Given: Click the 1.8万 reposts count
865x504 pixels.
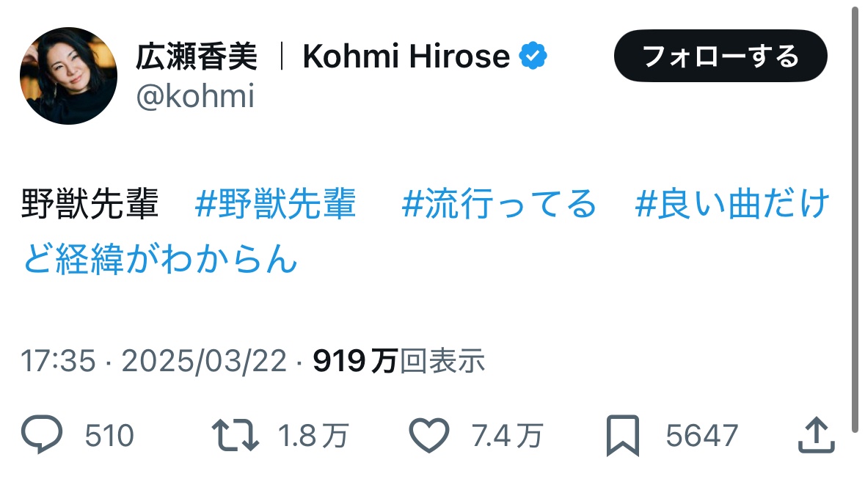Looking at the screenshot, I should click(x=313, y=436).
